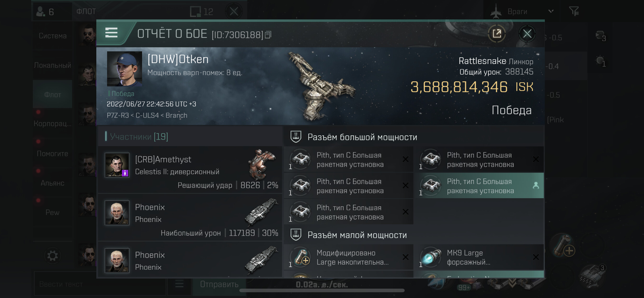The width and height of the screenshot is (644, 298).
Task: Click the chat text input field
Action: point(100,284)
